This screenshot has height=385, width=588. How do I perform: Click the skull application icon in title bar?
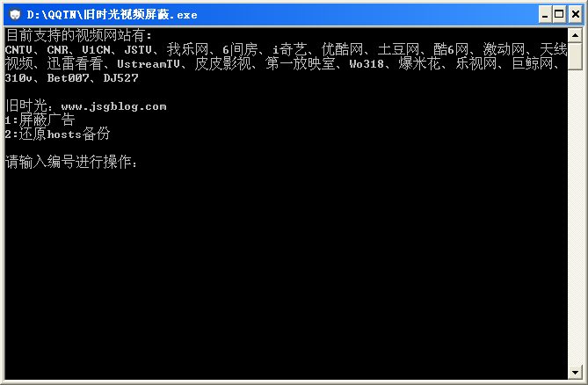tap(15, 15)
